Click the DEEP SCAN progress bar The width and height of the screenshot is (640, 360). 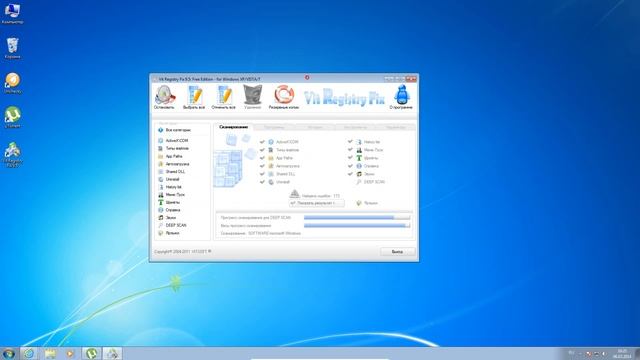pyautogui.click(x=357, y=218)
